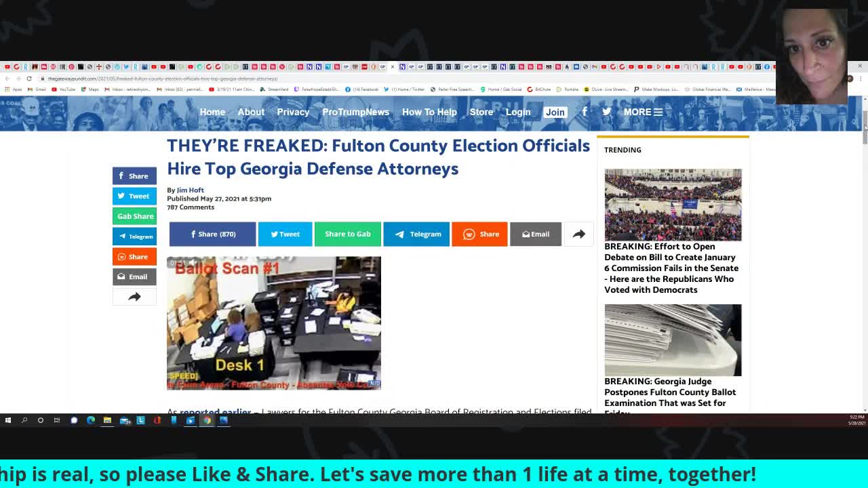Viewport: 868px width, 488px height.
Task: Open the (14) Facebook bookmark
Action: point(361,89)
